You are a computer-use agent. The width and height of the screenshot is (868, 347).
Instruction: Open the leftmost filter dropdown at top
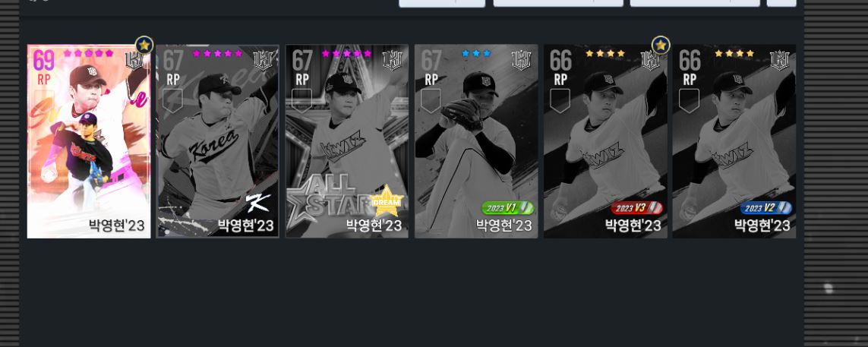(442, 3)
